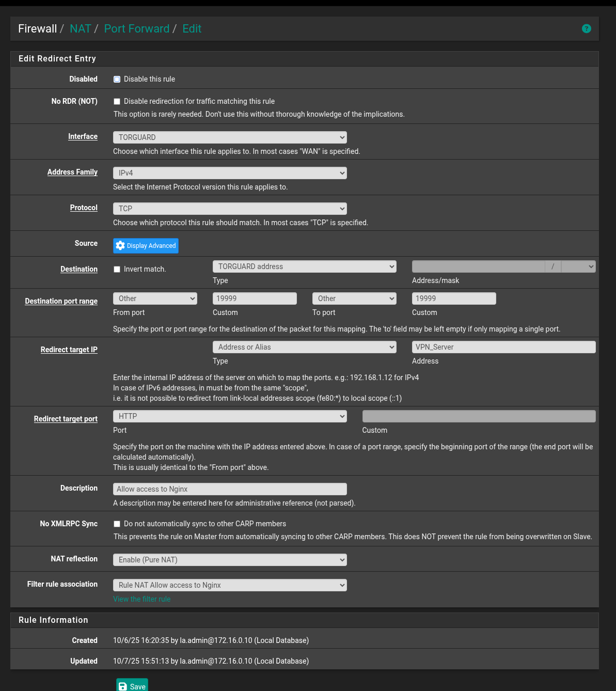The height and width of the screenshot is (691, 616).
Task: Tick Do not automatically sync CARP checkbox
Action: [117, 524]
